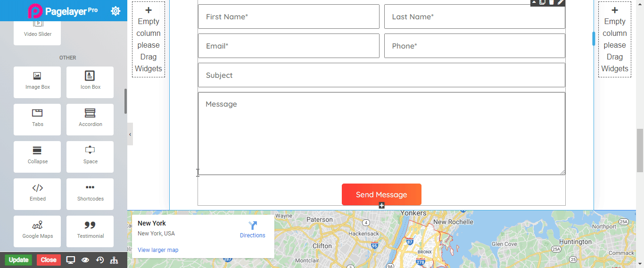Choose the Embed widget

click(37, 194)
